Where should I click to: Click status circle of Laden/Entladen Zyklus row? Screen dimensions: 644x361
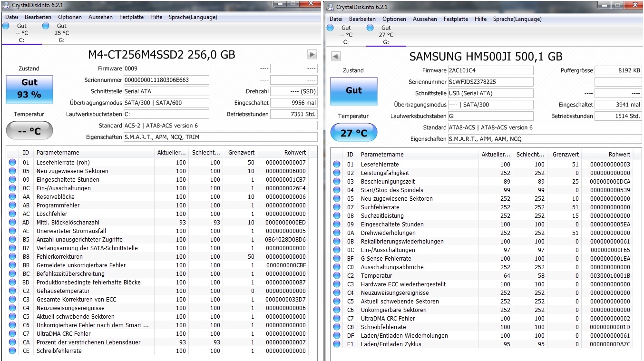[x=337, y=344]
